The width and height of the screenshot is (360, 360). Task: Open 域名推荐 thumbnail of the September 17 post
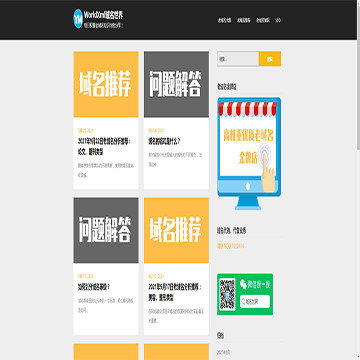tap(176, 230)
